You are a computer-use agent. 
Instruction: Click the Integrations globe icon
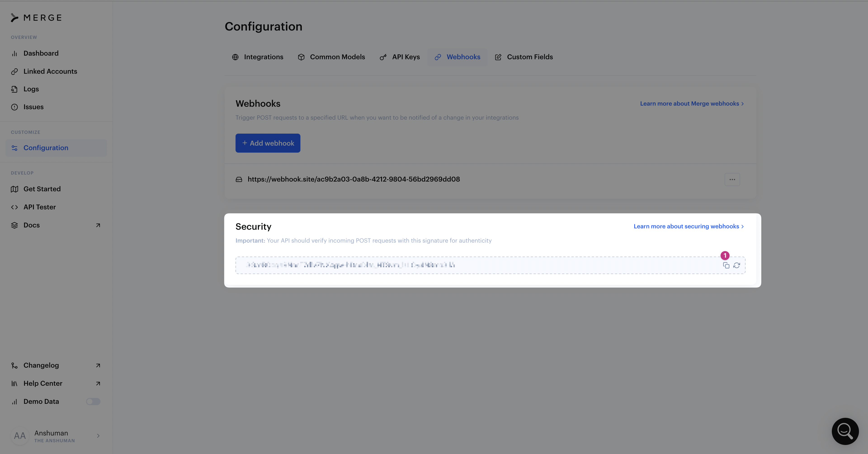pos(235,57)
